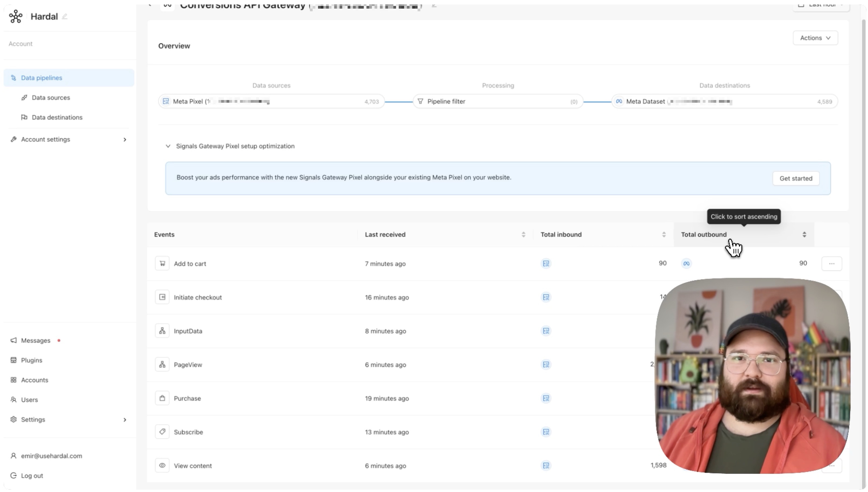This screenshot has width=868, height=492.
Task: Go to Data destinations page
Action: [57, 117]
